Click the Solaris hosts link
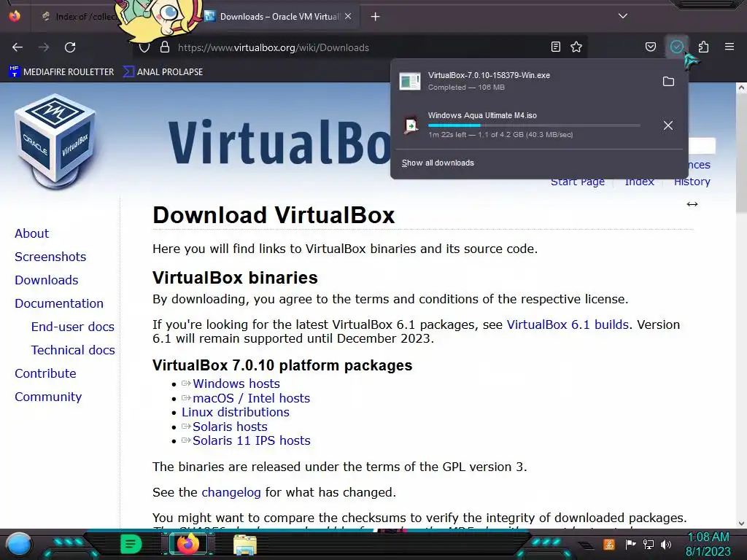Image resolution: width=747 pixels, height=560 pixels. click(230, 427)
